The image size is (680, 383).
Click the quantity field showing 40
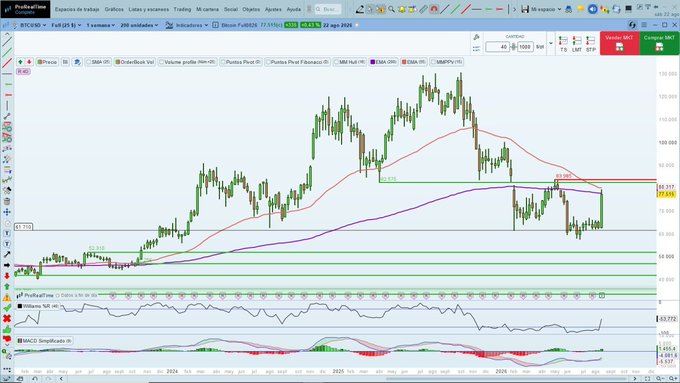point(497,46)
